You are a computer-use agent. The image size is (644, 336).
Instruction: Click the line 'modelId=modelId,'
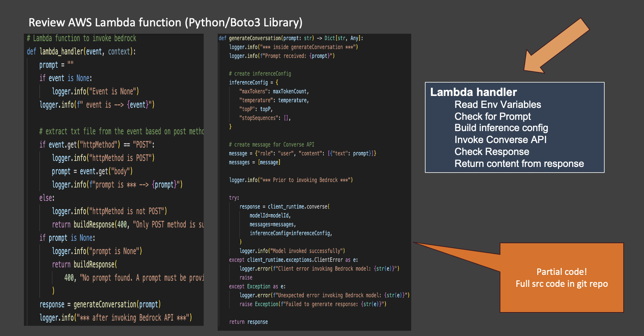coord(270,215)
